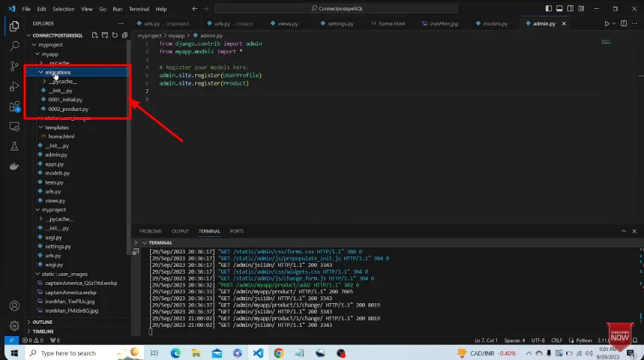Go back with the navigation arrow

tap(195, 9)
